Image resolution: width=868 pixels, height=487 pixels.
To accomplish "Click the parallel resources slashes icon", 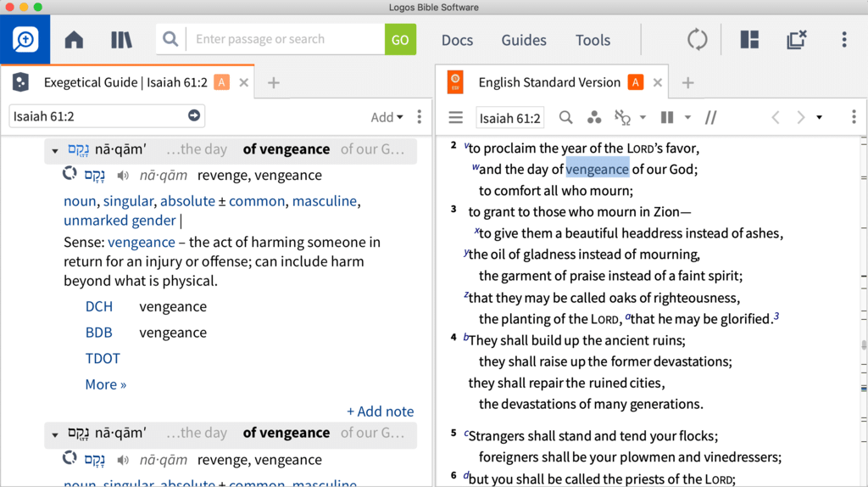I will tap(711, 117).
